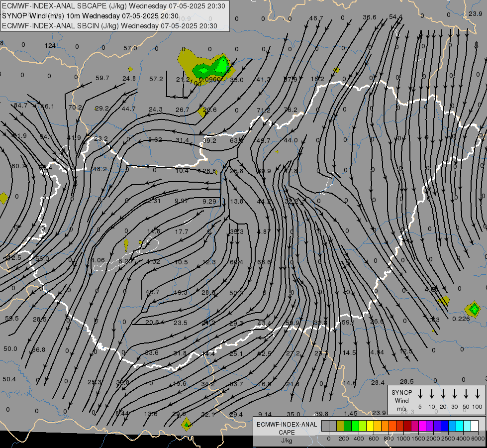Image resolution: width=487 pixels, height=448 pixels.
Task: Click the map value 59.7
Action: (x=102, y=78)
